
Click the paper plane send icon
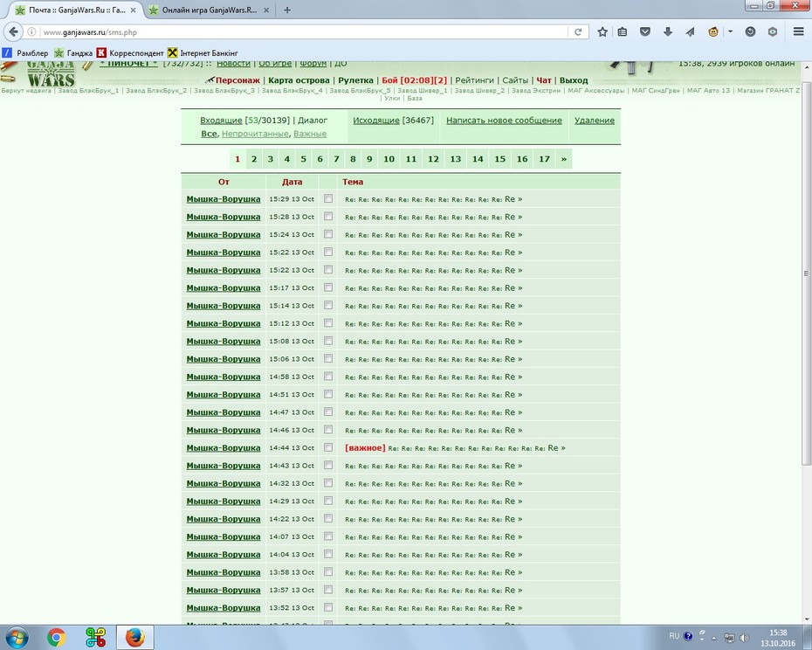[690, 31]
